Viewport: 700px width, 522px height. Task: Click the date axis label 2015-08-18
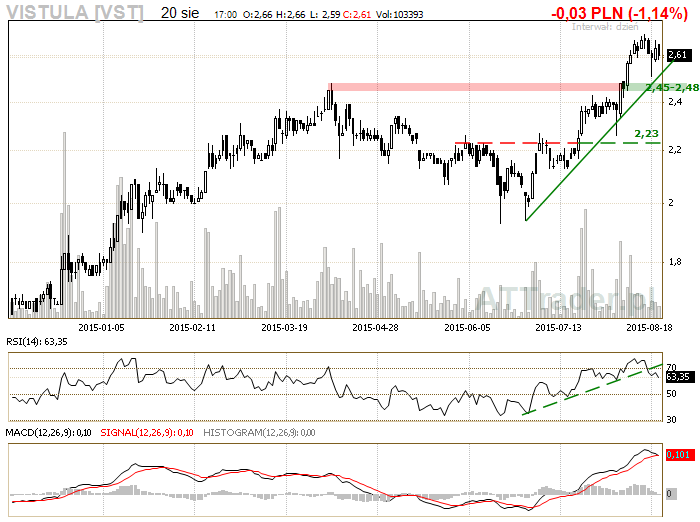(x=650, y=328)
